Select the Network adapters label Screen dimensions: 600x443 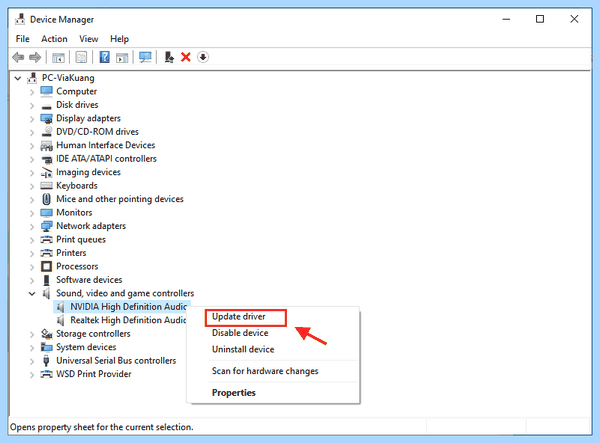click(x=91, y=226)
